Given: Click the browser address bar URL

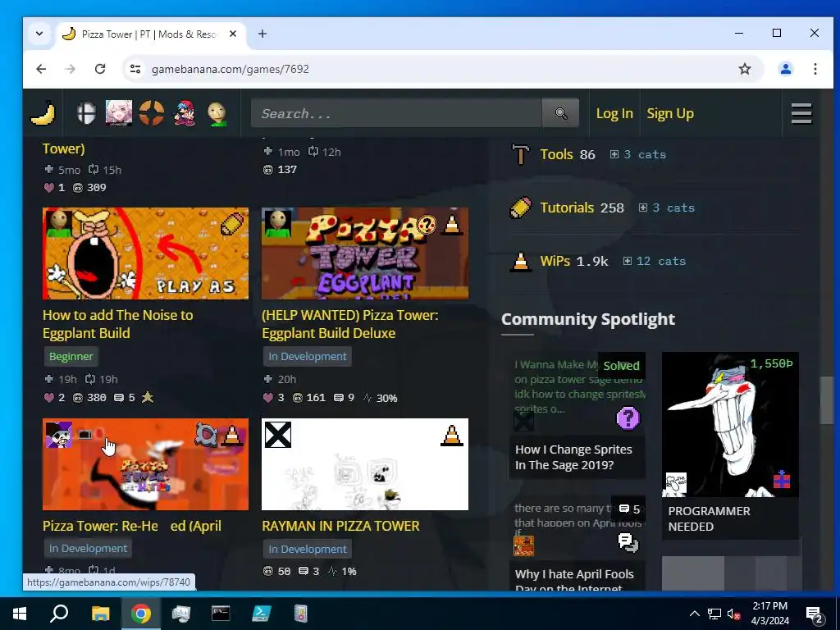Looking at the screenshot, I should pyautogui.click(x=231, y=69).
